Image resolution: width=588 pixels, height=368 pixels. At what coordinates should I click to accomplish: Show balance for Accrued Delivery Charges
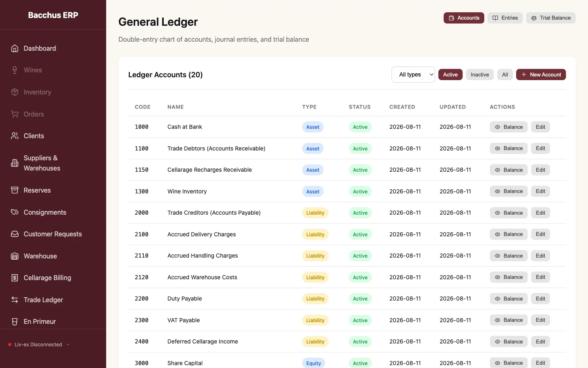point(509,234)
